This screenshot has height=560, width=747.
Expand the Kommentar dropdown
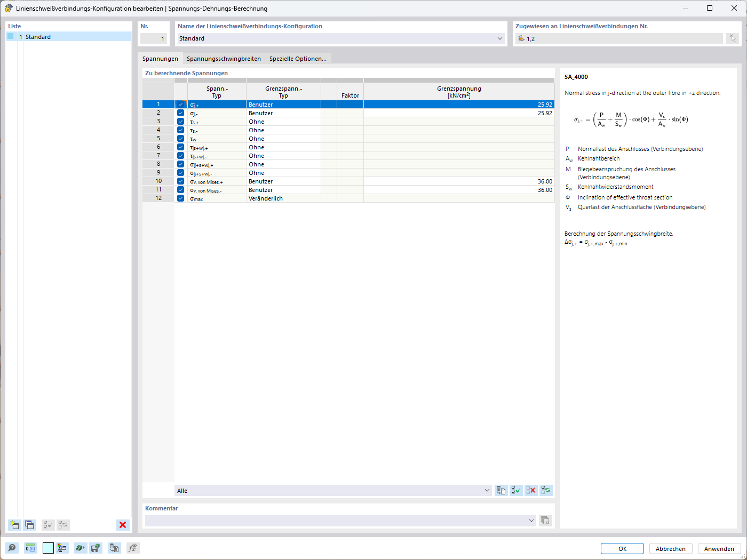[x=531, y=521]
